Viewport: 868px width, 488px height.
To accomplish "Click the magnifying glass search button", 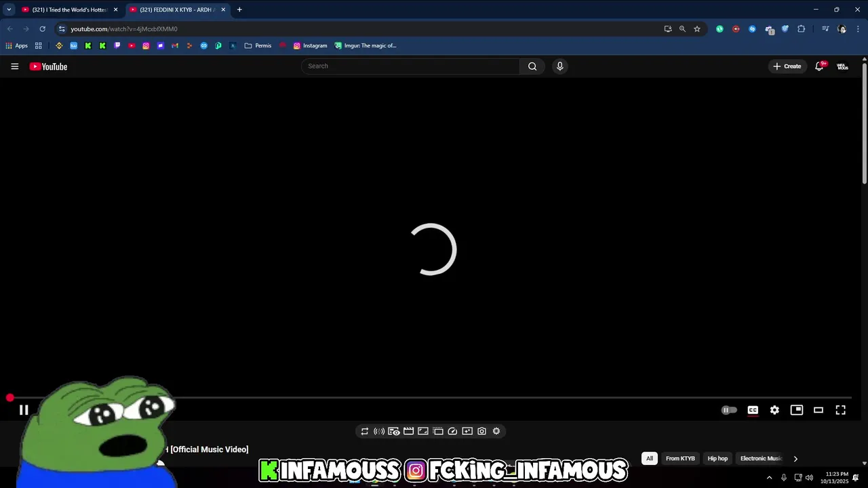I will (532, 66).
